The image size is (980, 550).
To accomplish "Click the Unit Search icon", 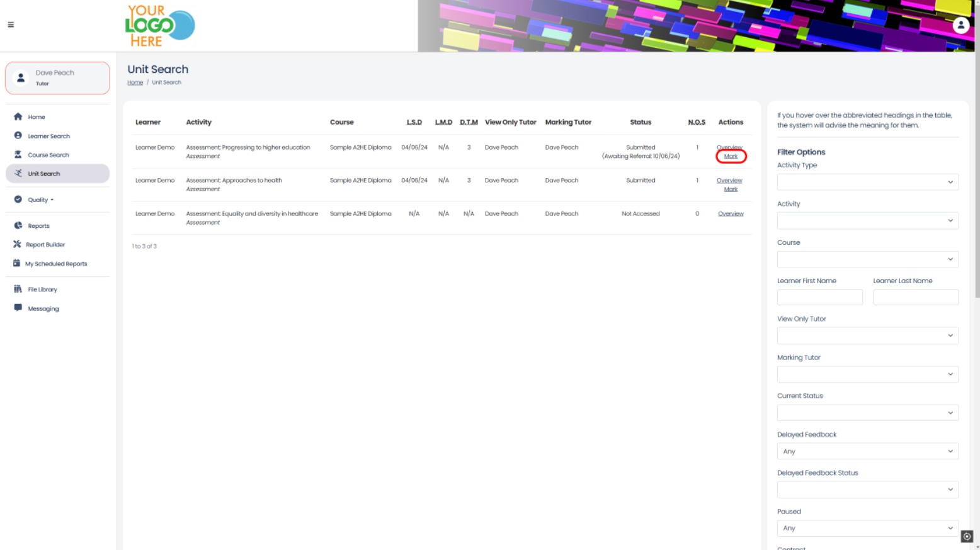I will coord(18,173).
